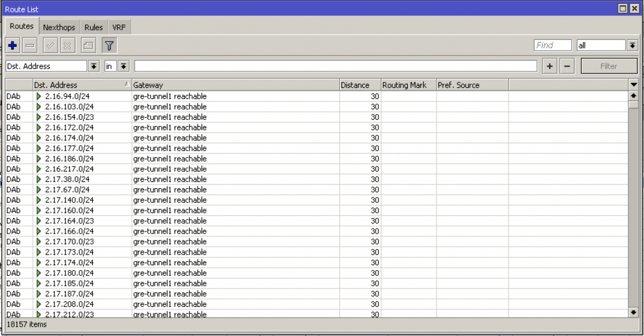Open the column chooser arrow in table header
Image resolution: width=644 pixels, height=336 pixels.
click(633, 85)
